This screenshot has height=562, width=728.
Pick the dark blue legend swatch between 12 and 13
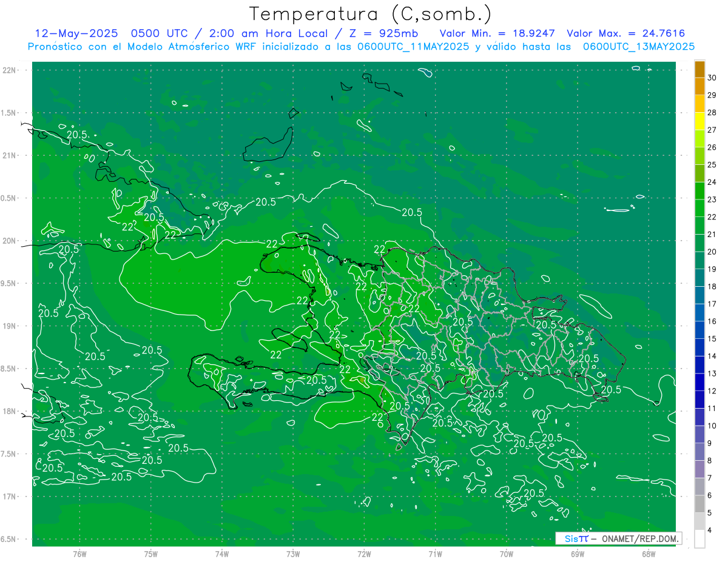pos(699,383)
